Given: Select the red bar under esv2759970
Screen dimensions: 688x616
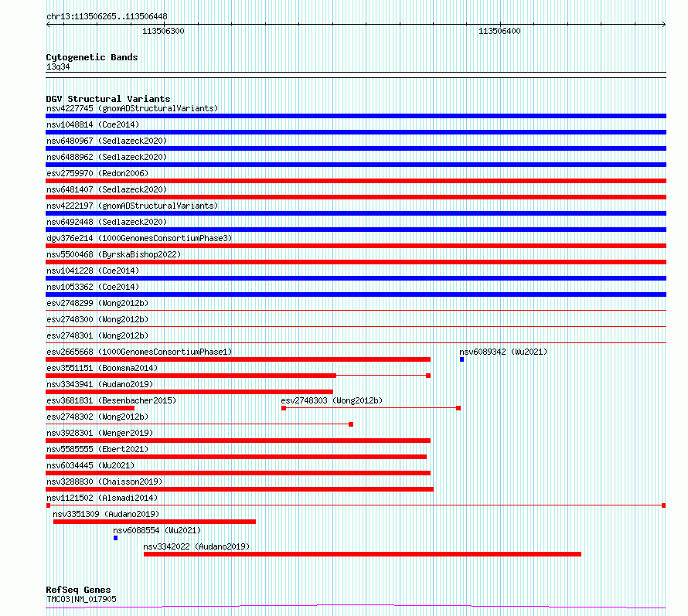Looking at the screenshot, I should [356, 181].
